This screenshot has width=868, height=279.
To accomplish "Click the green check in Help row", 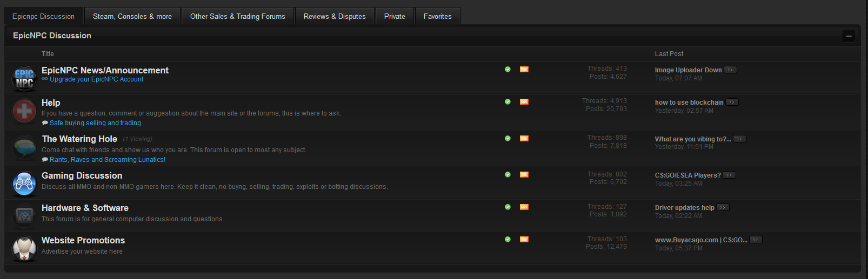I will coord(508,101).
